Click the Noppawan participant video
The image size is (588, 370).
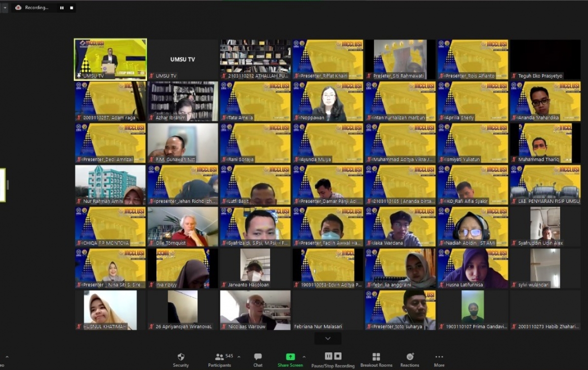click(328, 101)
